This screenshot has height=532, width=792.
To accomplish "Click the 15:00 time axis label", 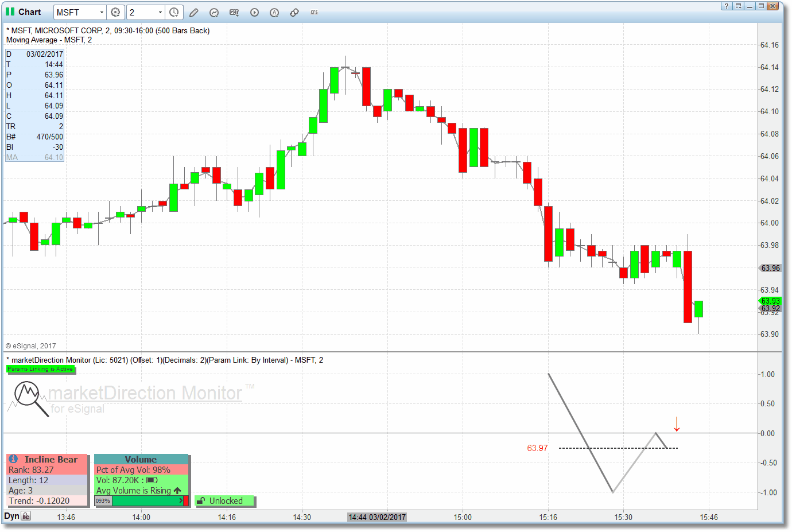I will 463,517.
